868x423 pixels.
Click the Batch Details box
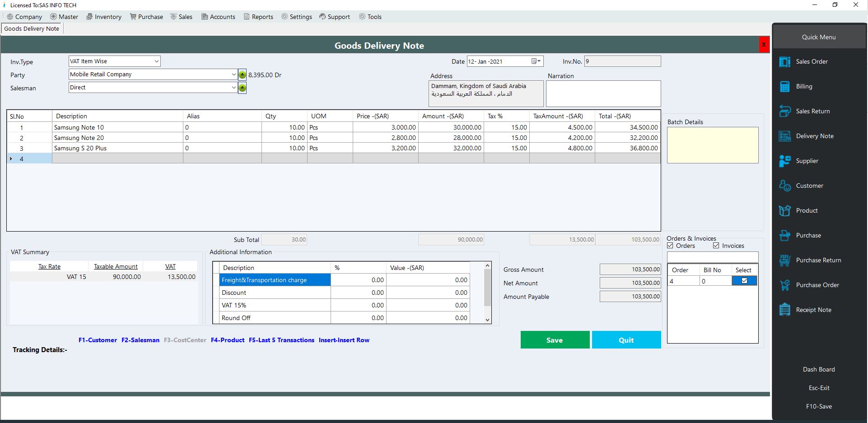pos(713,145)
